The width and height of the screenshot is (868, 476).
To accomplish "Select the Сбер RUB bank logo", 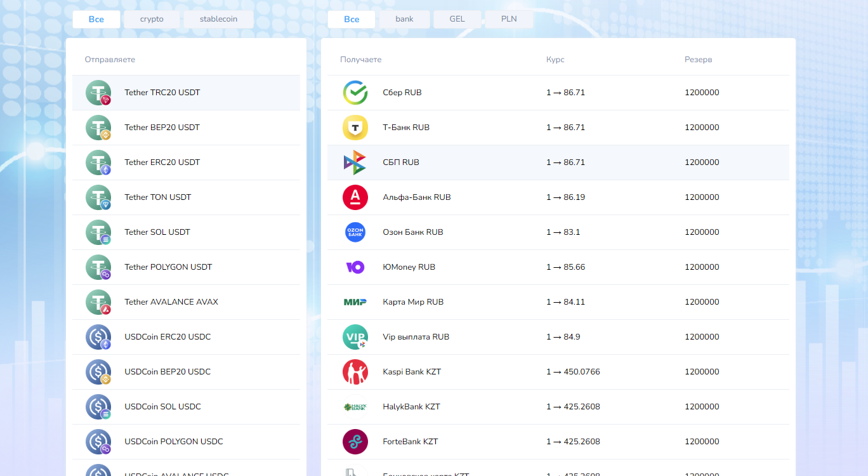I will click(355, 93).
